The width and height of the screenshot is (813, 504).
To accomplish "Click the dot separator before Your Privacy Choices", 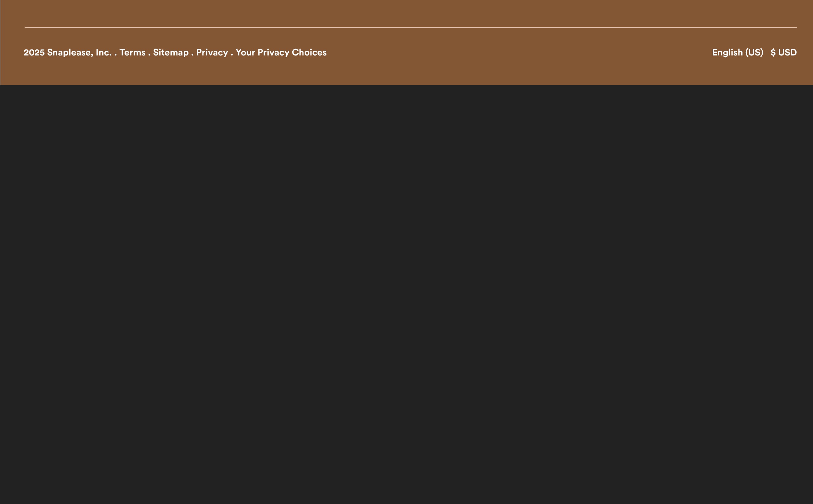I will pyautogui.click(x=232, y=54).
